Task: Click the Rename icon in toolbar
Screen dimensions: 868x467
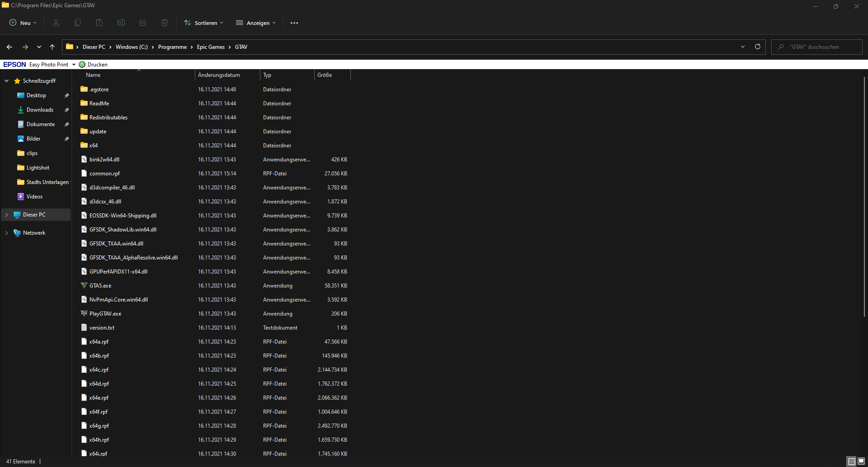Action: (x=121, y=23)
